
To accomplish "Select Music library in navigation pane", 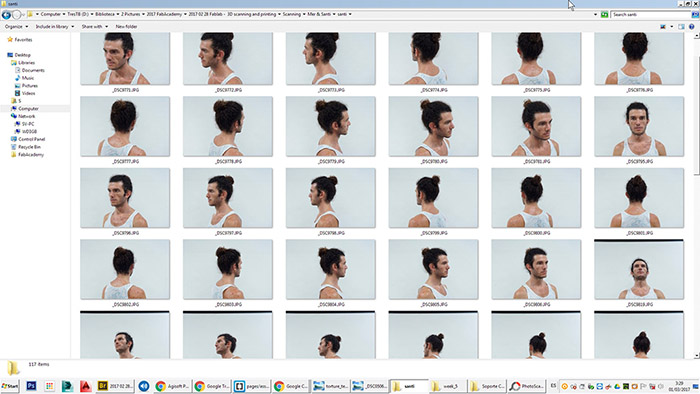I will point(28,78).
